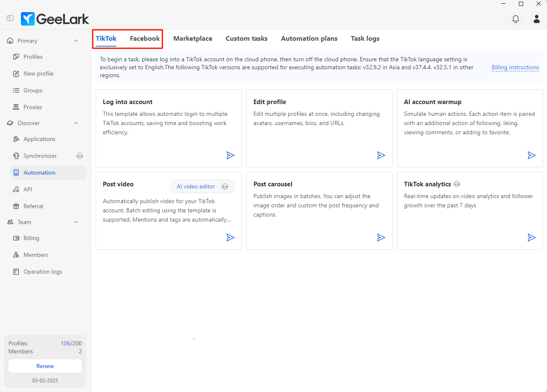Open Members in the sidebar
The image size is (547, 392).
[48, 255]
